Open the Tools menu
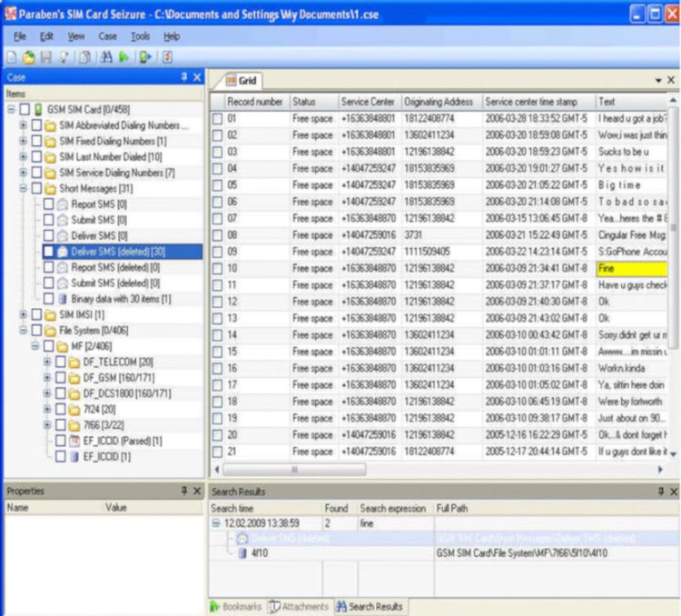Screen dimensions: 681x616 point(140,36)
